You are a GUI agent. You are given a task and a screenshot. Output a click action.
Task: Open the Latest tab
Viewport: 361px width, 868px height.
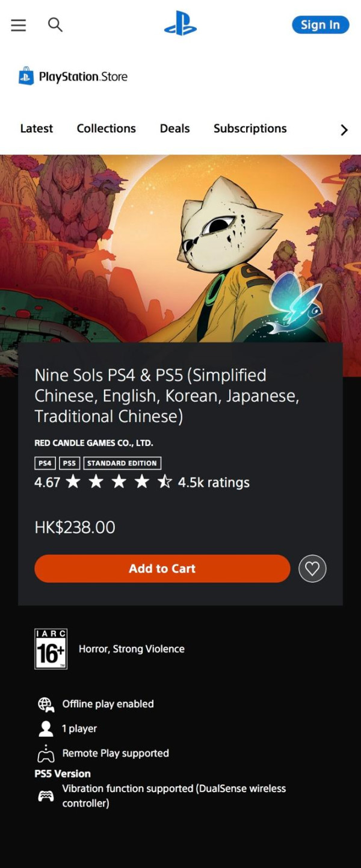[37, 129]
